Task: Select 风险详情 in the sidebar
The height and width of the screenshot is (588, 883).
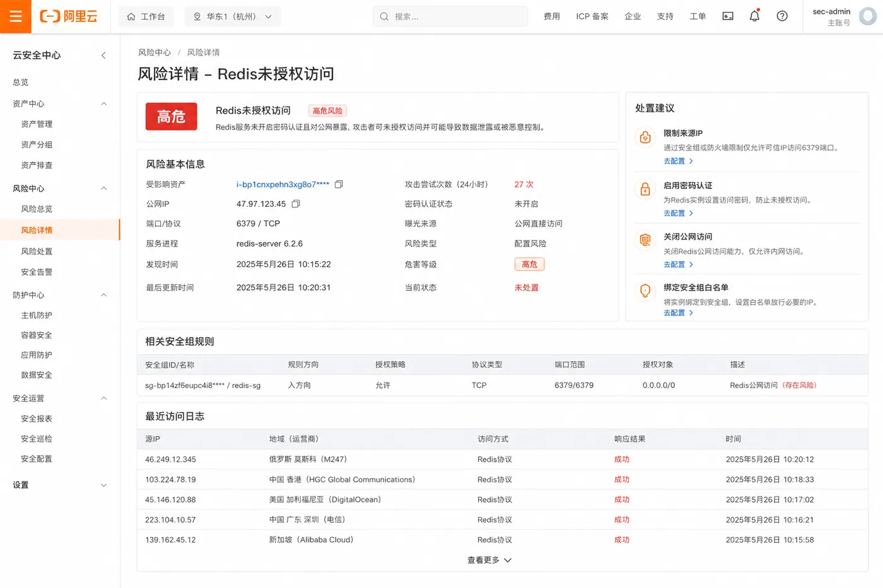Action: (x=60, y=230)
